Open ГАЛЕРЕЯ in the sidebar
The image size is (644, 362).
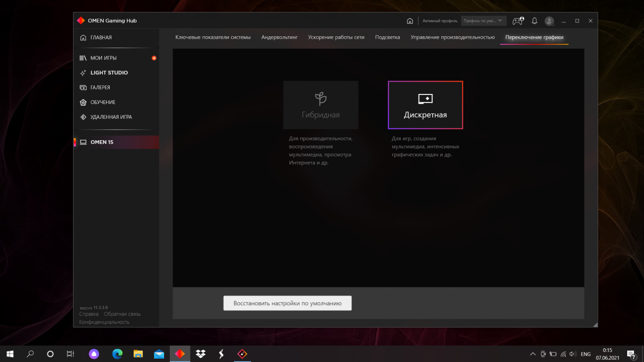116,88
